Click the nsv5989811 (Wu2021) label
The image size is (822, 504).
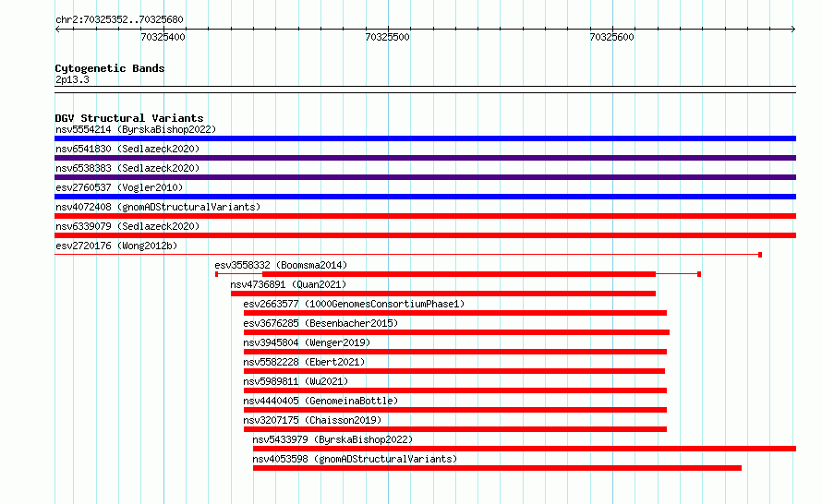click(x=296, y=381)
